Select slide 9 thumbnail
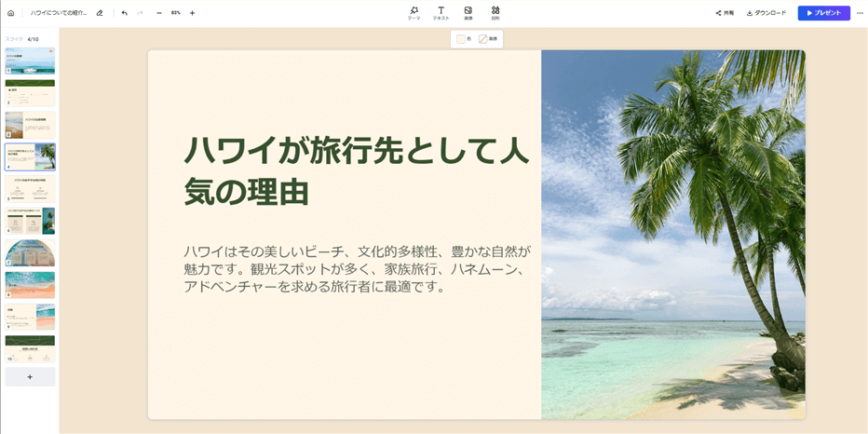This screenshot has width=868, height=434. point(30,317)
